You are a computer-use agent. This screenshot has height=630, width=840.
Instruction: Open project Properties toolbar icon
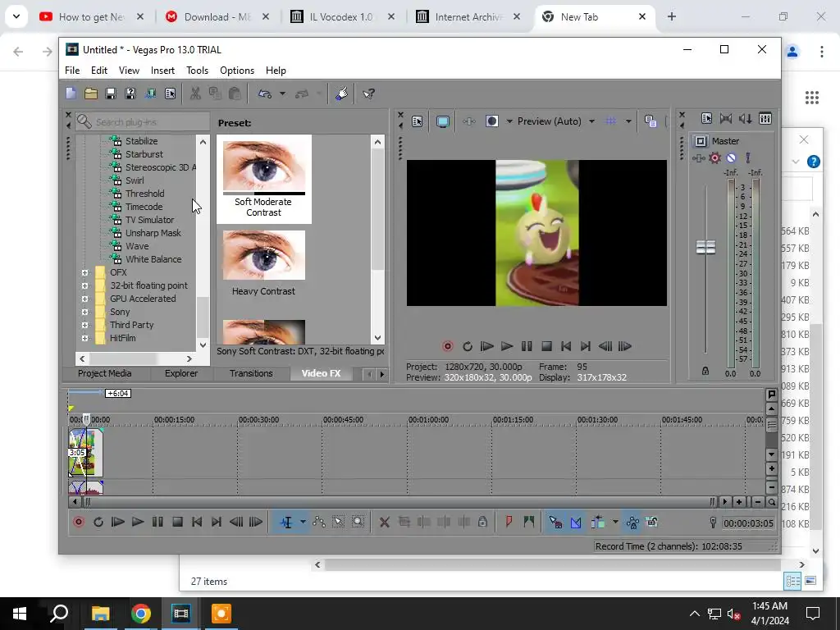pyautogui.click(x=171, y=94)
